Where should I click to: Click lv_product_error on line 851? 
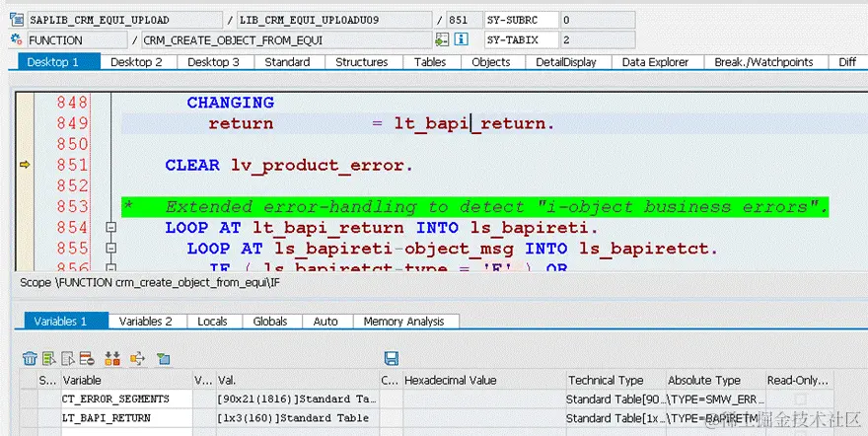click(319, 165)
